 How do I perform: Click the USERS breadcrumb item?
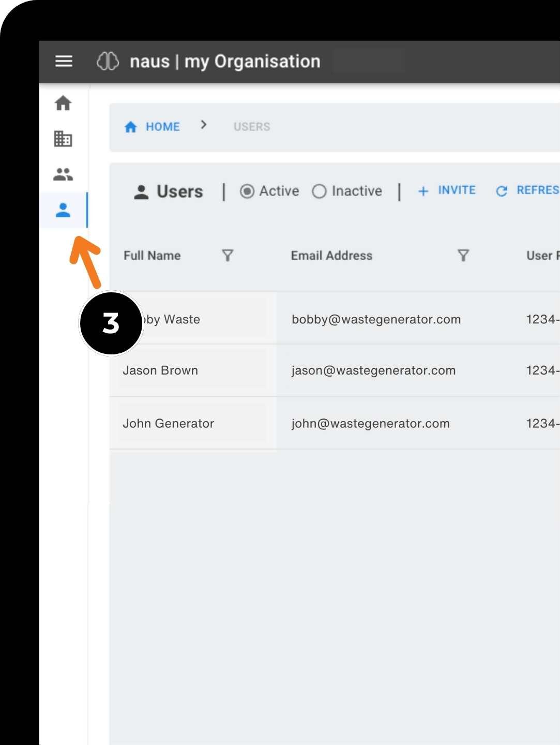click(x=252, y=127)
